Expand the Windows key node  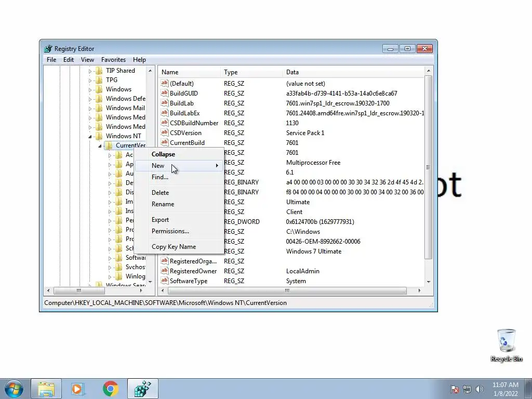pyautogui.click(x=90, y=90)
